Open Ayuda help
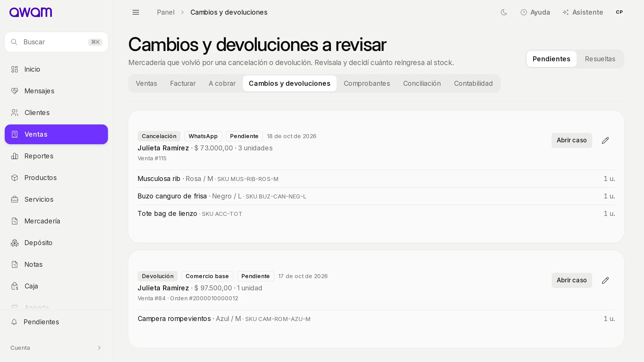 [x=535, y=12]
